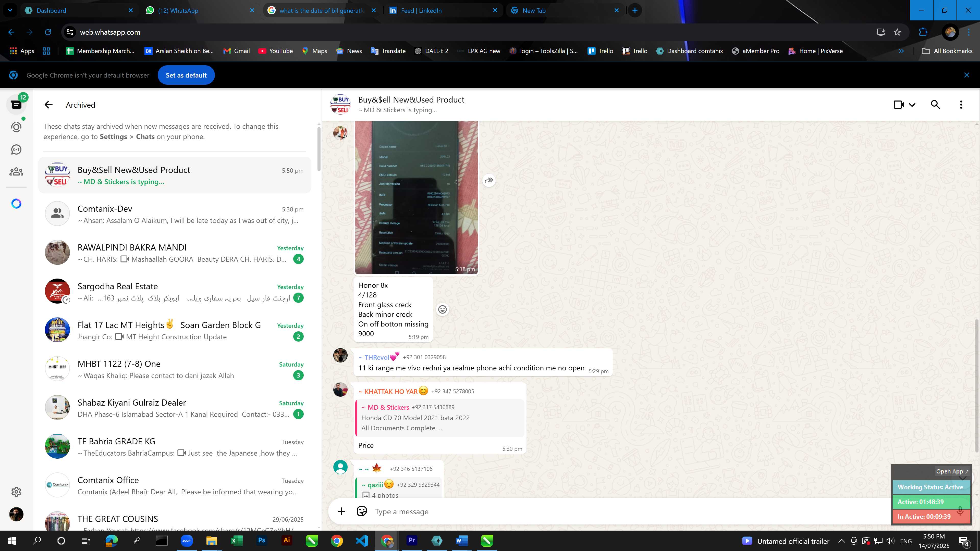The image size is (980, 551).
Task: Open the emoji and sticker picker
Action: tap(361, 511)
